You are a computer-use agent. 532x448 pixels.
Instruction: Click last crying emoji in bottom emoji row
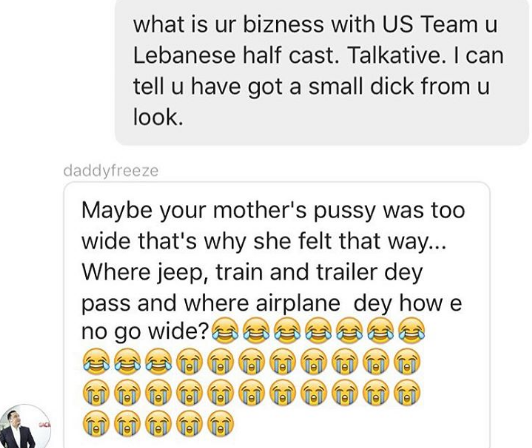[221, 423]
